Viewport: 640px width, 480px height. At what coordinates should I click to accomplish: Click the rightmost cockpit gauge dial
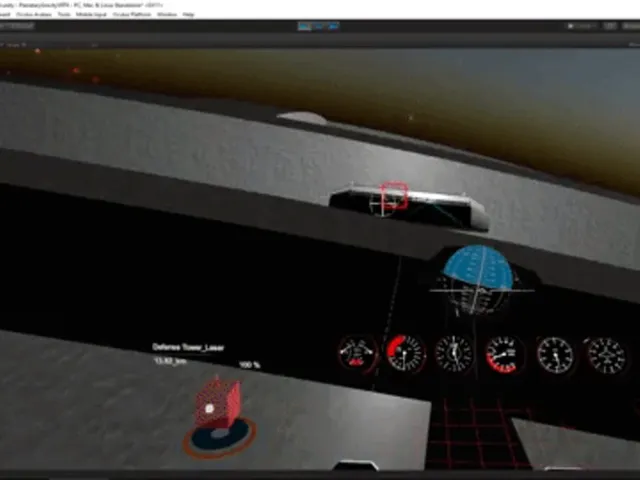[x=607, y=356]
